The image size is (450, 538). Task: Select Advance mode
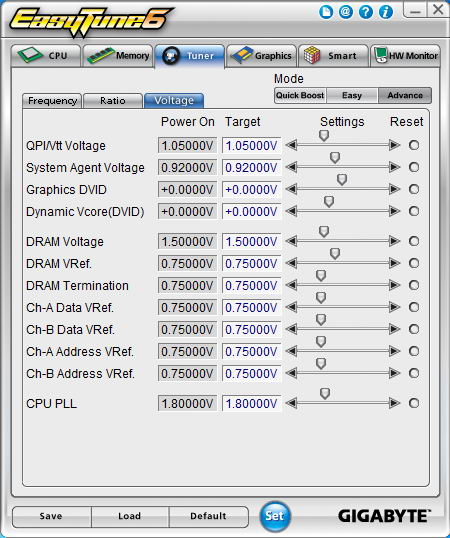click(x=405, y=95)
